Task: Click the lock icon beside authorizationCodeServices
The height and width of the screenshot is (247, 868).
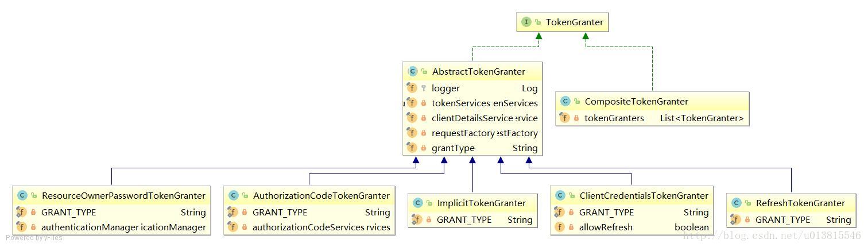Action: [245, 227]
